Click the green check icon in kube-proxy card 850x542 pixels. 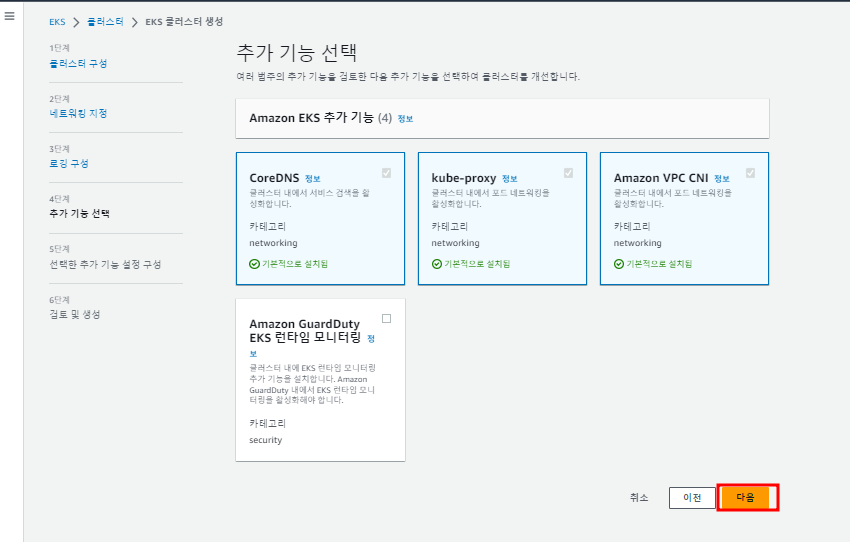point(436,264)
